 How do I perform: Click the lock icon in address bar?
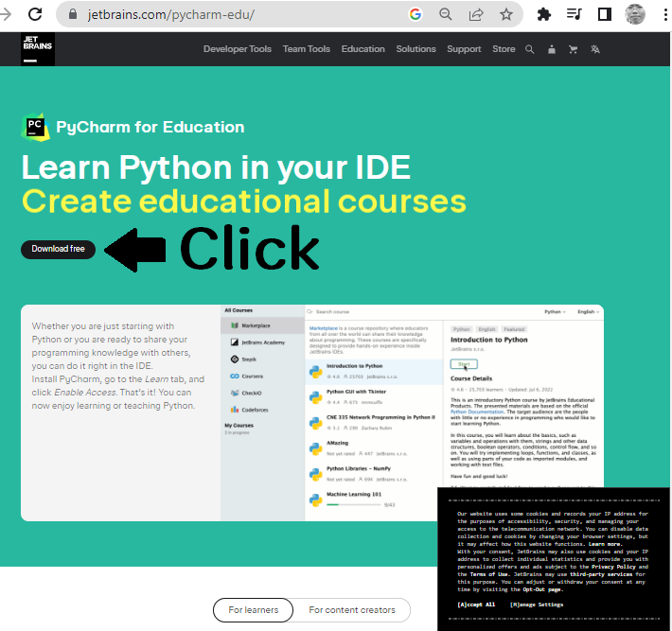tap(73, 14)
